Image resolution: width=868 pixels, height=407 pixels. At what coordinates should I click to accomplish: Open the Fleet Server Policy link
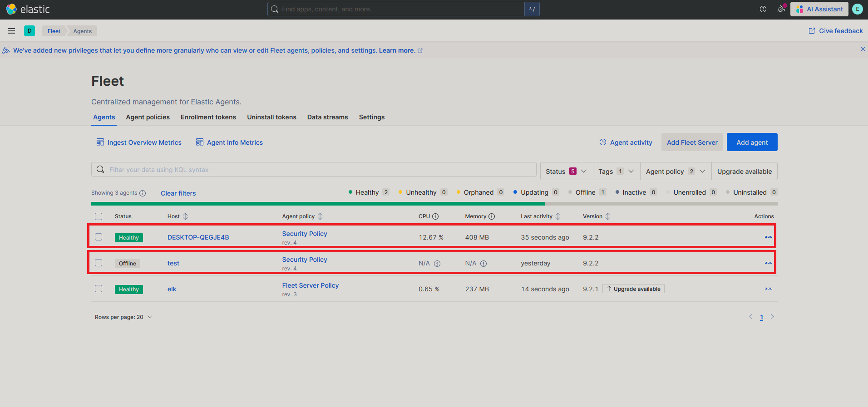(311, 285)
